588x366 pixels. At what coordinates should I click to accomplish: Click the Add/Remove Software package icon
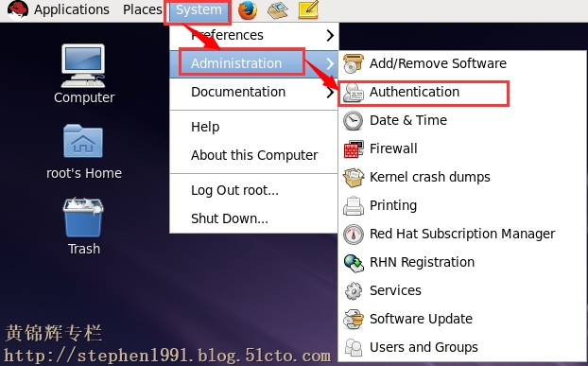tap(354, 63)
